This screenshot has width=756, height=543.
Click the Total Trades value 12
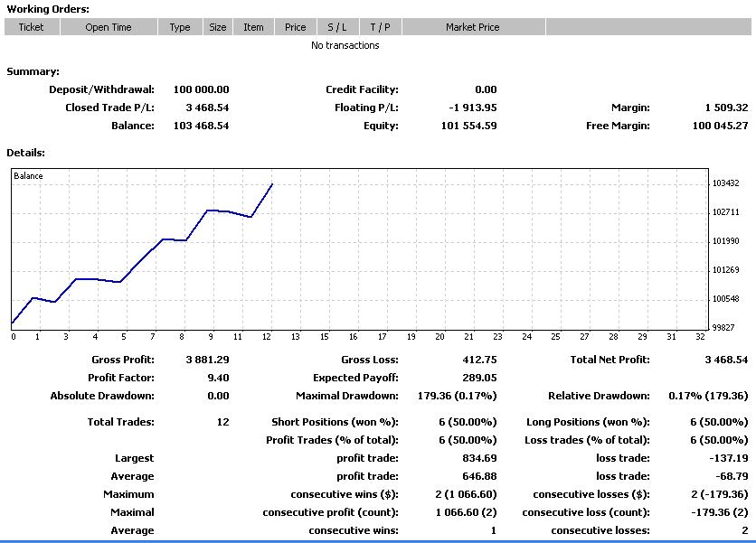pyautogui.click(x=222, y=422)
